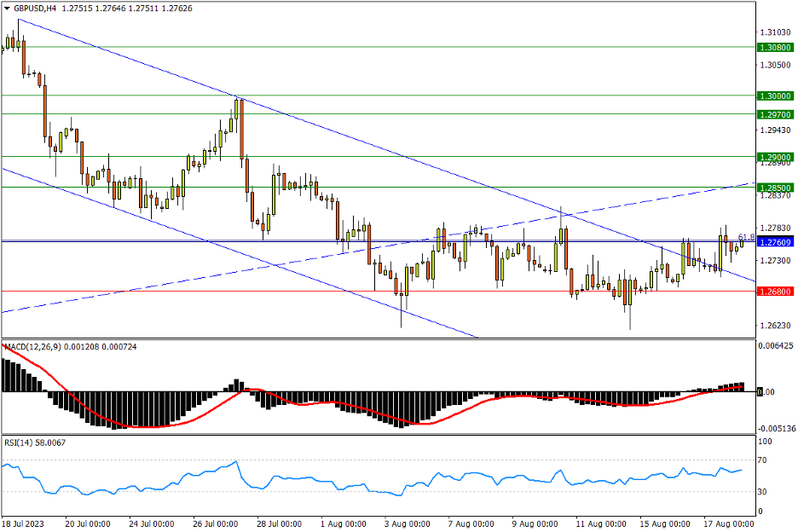Click the 1.29000 green price label
This screenshot has width=798, height=532.
[x=775, y=158]
